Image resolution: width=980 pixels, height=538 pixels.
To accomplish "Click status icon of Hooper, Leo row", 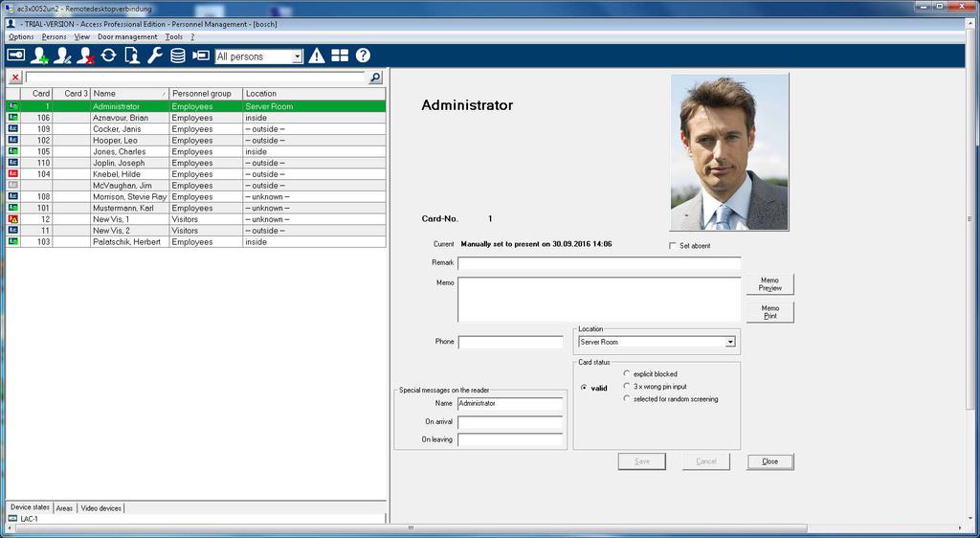I will tap(12, 140).
